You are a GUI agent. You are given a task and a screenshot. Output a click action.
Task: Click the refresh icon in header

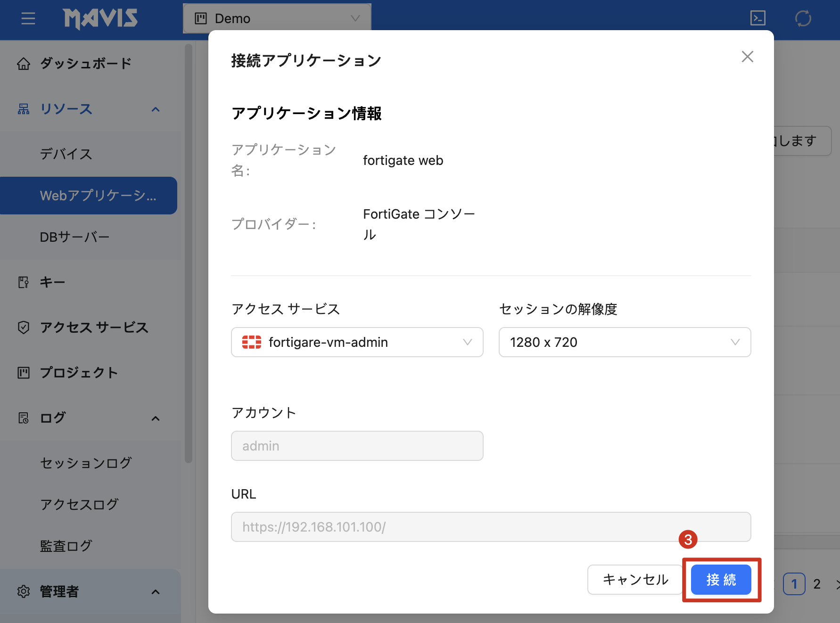[x=803, y=19]
